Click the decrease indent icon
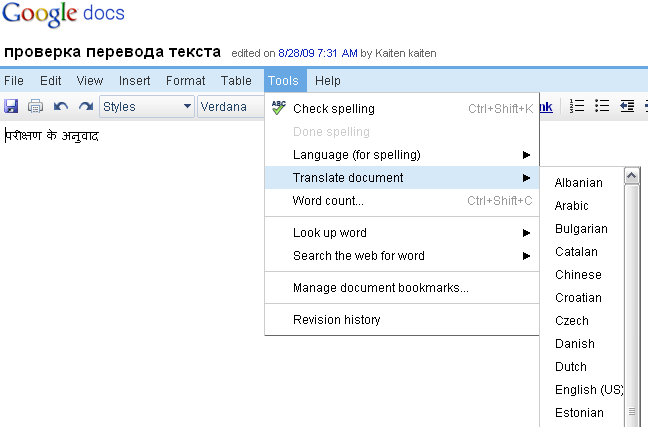The image size is (648, 443). (627, 106)
